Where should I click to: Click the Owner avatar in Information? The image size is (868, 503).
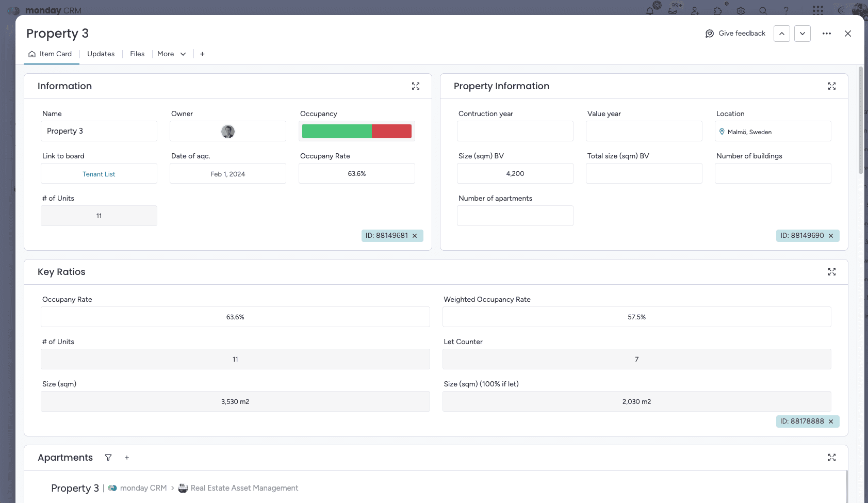[x=228, y=132]
